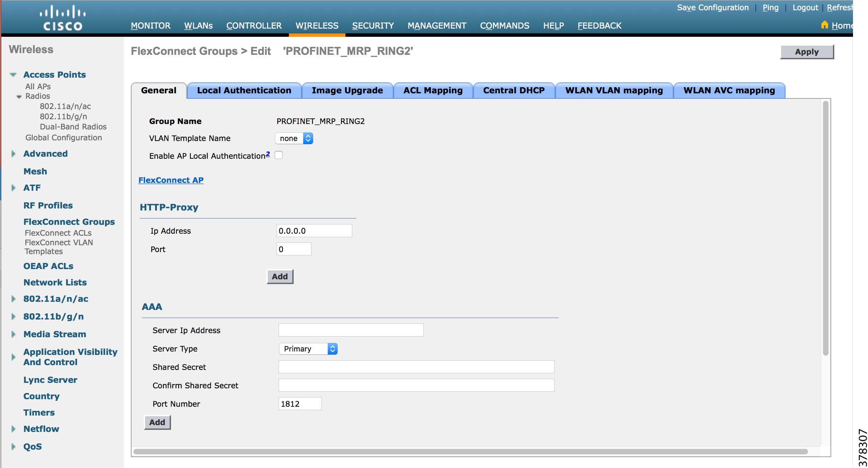The width and height of the screenshot is (868, 468).
Task: Open the COMMANDS menu
Action: [x=505, y=26]
